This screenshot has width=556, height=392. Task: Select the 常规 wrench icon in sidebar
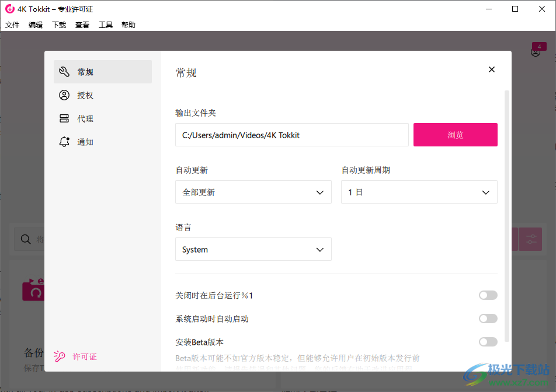click(x=64, y=72)
